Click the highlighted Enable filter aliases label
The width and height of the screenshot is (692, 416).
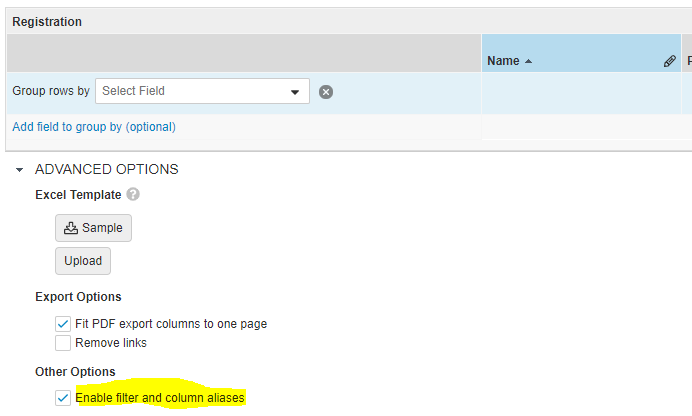pyautogui.click(x=160, y=398)
